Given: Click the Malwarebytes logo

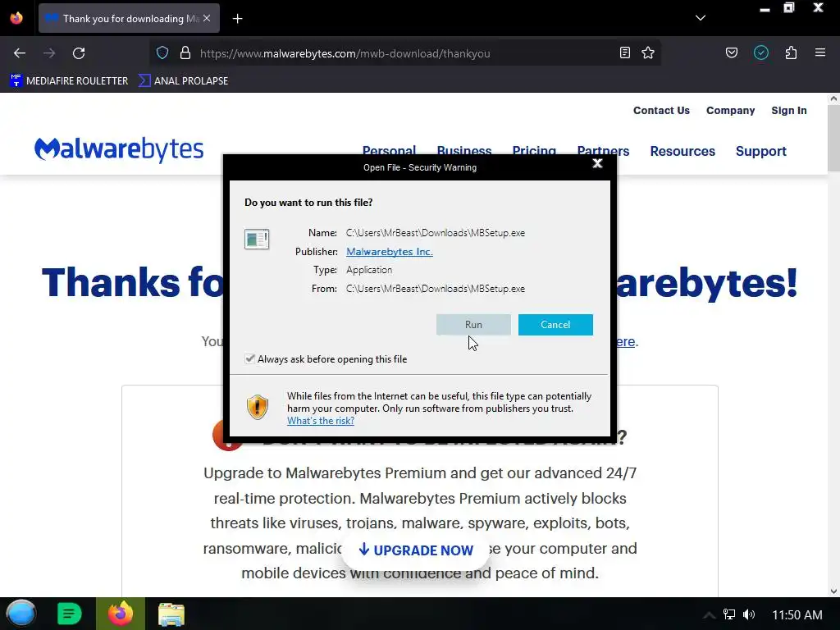Looking at the screenshot, I should point(119,149).
